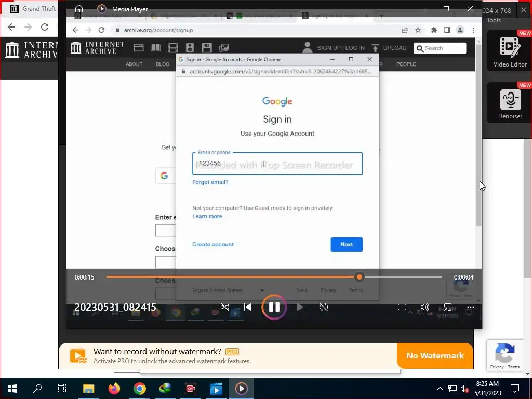Click the video seek bar thumb

pyautogui.click(x=360, y=277)
